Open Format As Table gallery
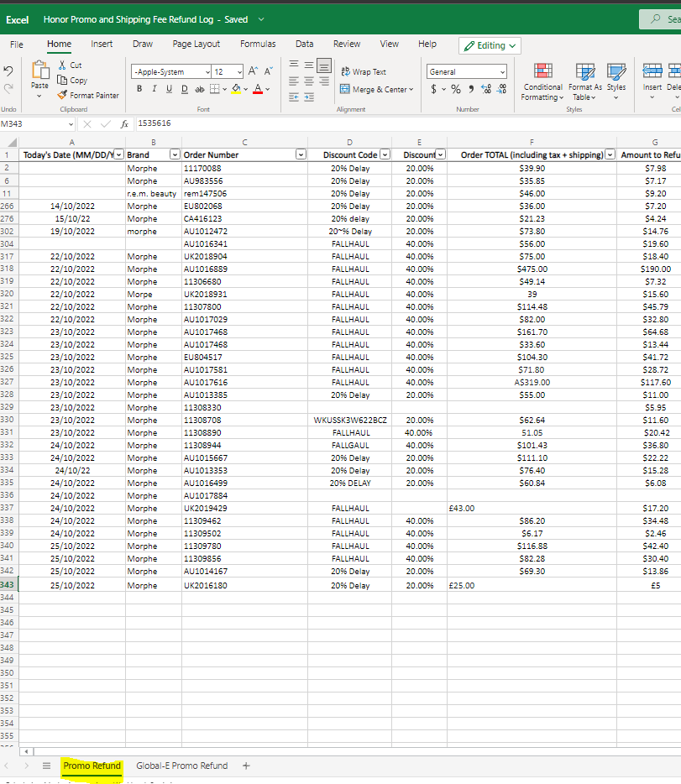This screenshot has height=784, width=681. pos(584,81)
